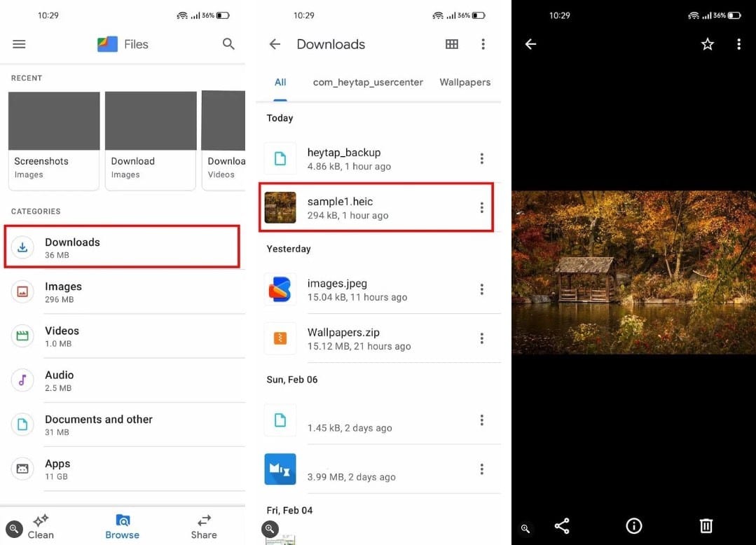Open the Clean tool
756x545 pixels.
(40, 525)
